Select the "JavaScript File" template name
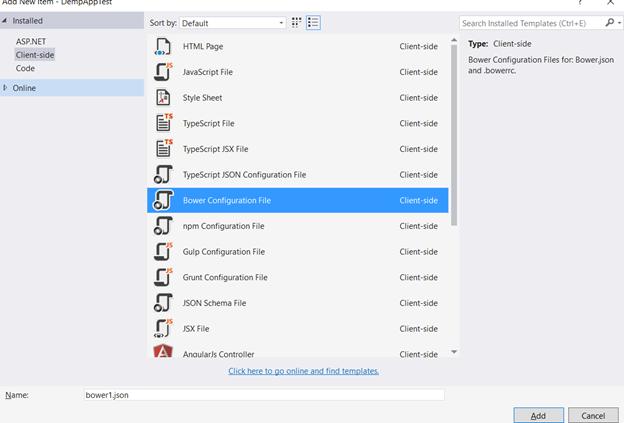 point(207,72)
